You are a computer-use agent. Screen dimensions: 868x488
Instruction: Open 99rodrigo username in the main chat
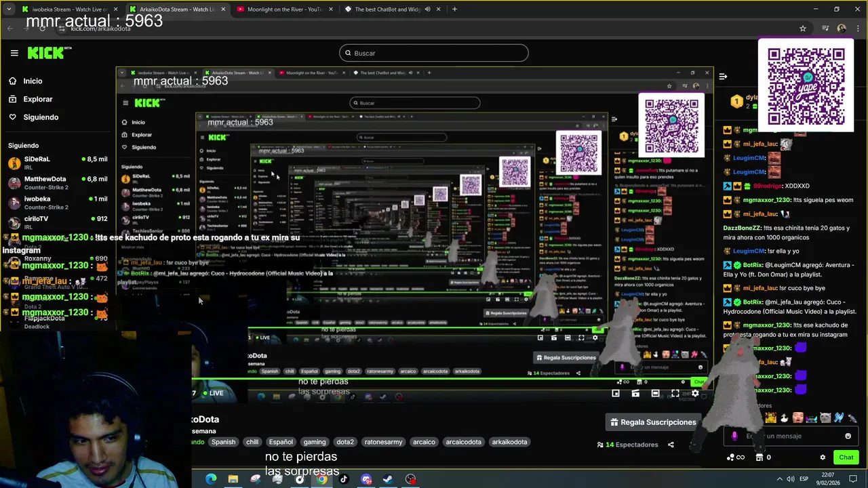coord(767,186)
